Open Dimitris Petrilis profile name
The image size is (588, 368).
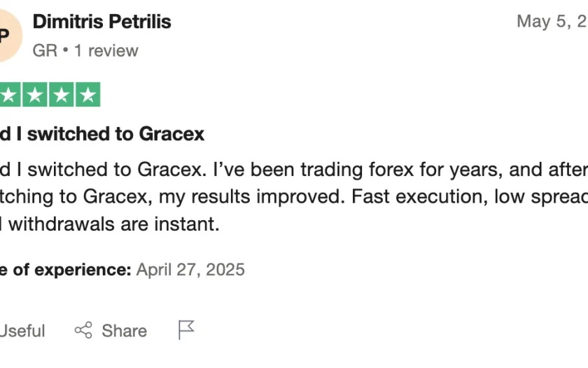click(x=102, y=22)
